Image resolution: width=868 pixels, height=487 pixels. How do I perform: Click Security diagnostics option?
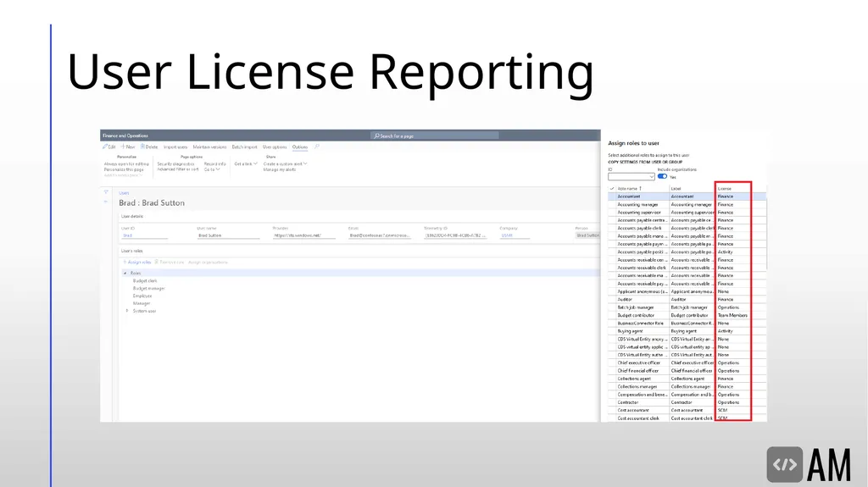click(x=175, y=163)
